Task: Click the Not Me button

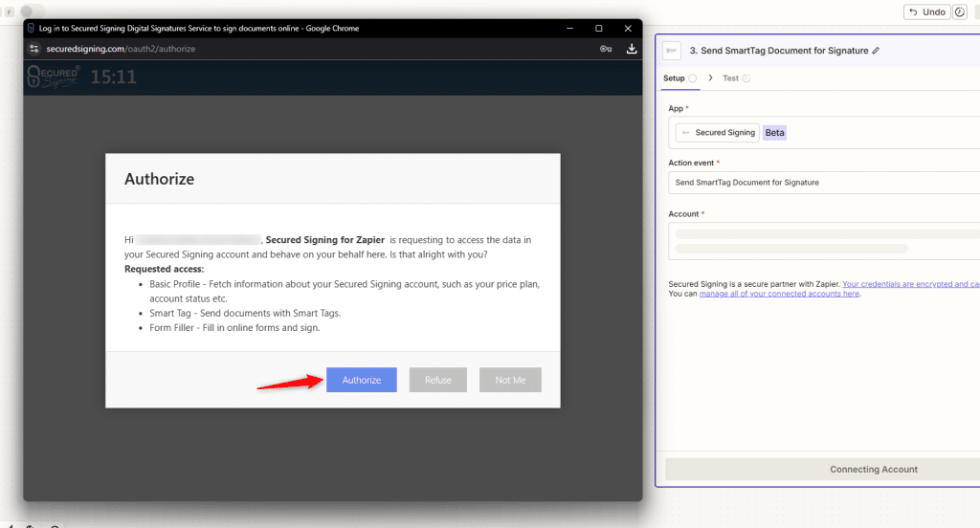Action: pyautogui.click(x=511, y=380)
